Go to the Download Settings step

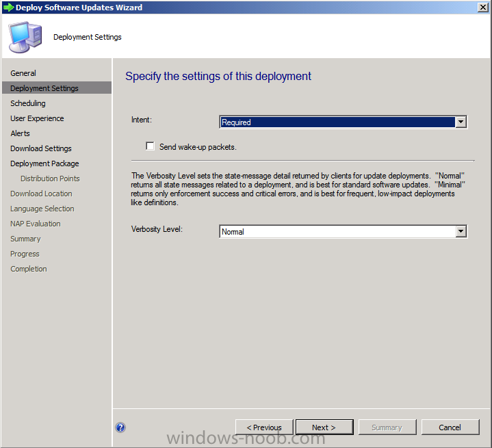pos(41,148)
